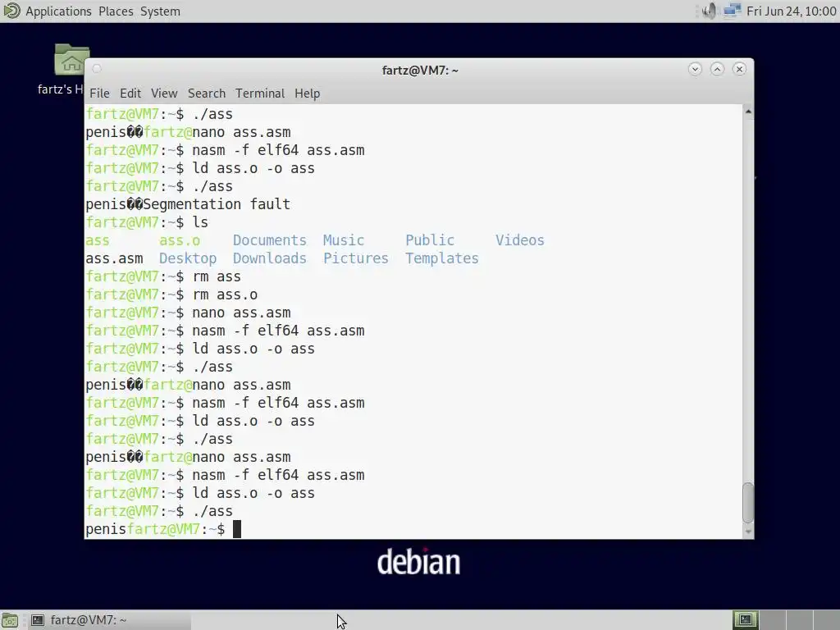
Task: Open the Edit menu in terminal
Action: pos(130,94)
